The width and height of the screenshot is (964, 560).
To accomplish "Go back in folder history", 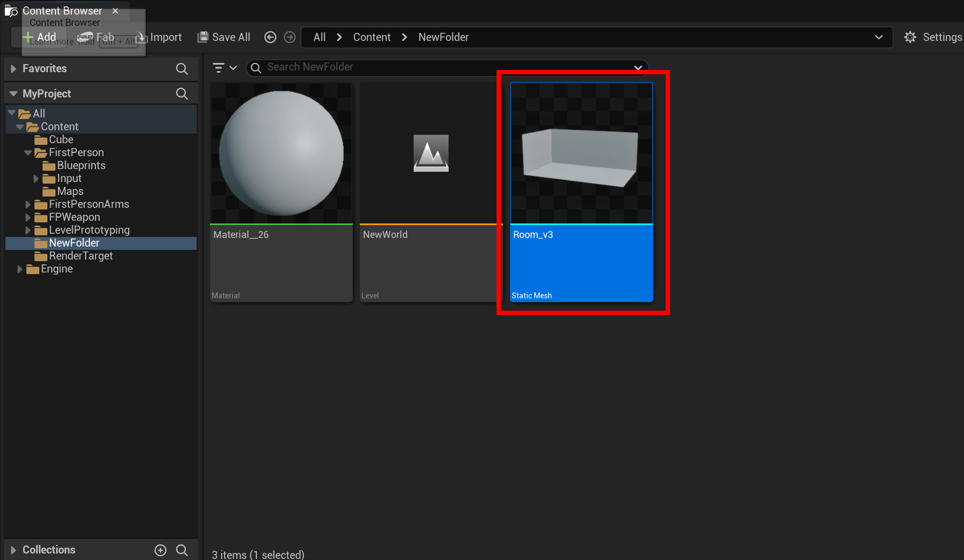I will [x=270, y=37].
